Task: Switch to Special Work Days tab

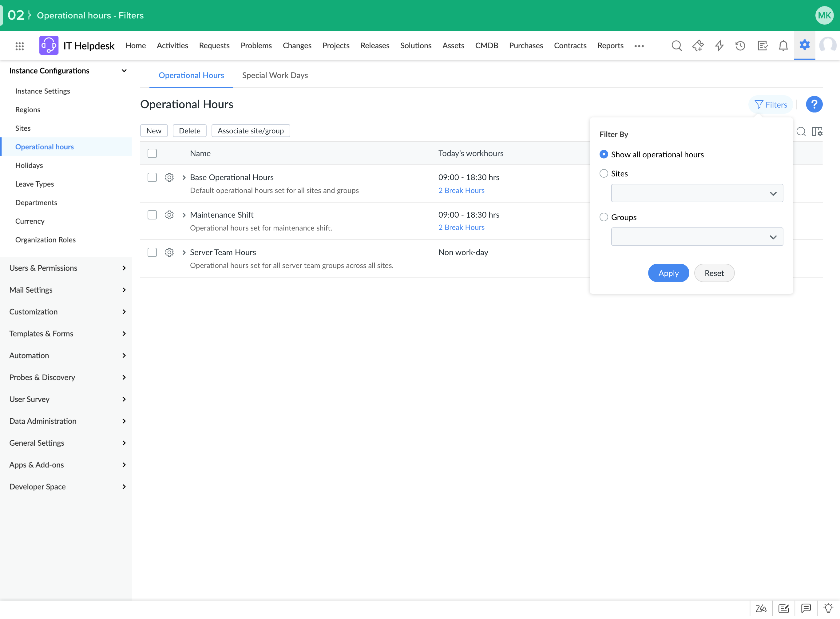Action: pos(275,75)
